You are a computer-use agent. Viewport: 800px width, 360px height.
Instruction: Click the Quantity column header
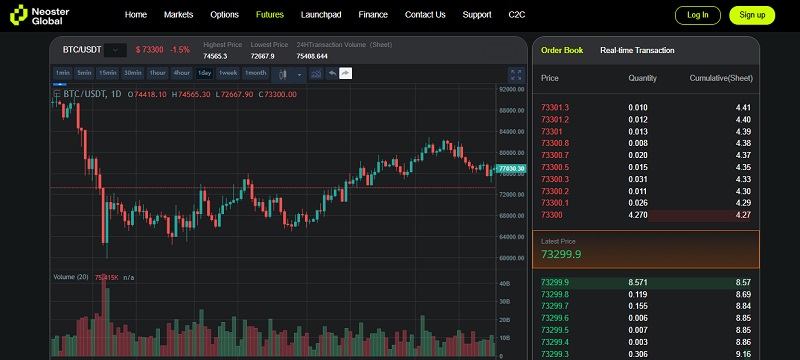tap(642, 79)
